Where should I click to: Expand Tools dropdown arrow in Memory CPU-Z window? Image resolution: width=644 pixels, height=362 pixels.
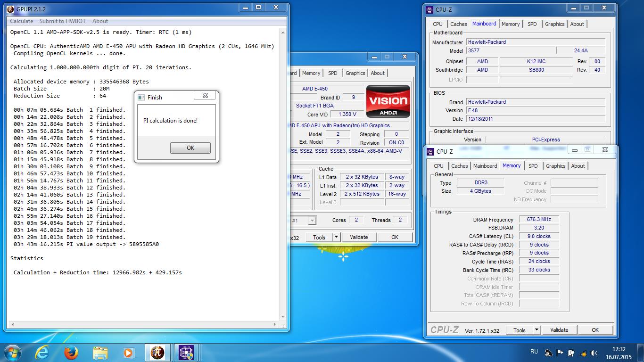(x=537, y=330)
